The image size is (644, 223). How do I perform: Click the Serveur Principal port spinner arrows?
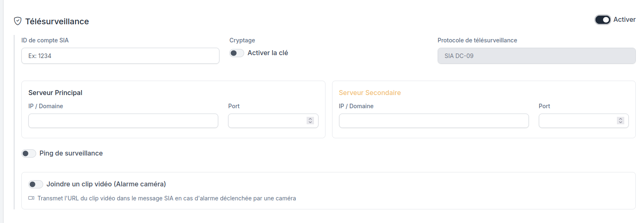[310, 121]
